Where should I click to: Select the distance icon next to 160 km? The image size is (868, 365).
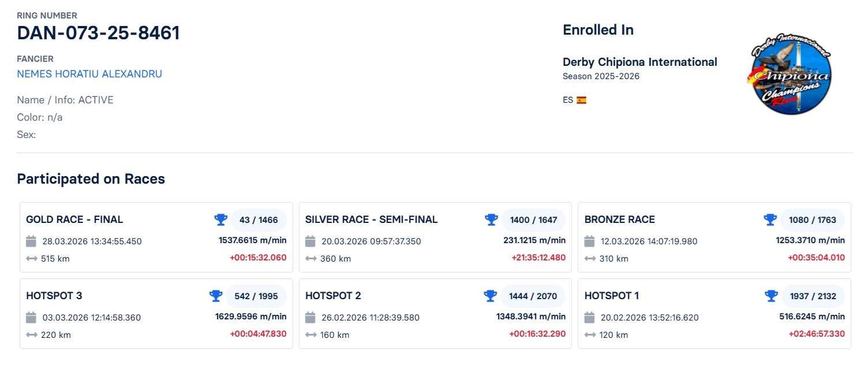310,334
